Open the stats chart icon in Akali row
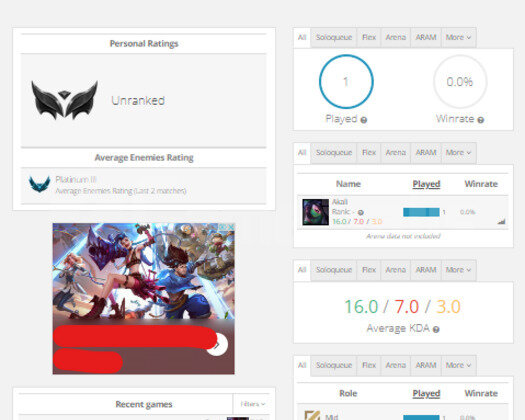The height and width of the screenshot is (420, 525). [501, 221]
